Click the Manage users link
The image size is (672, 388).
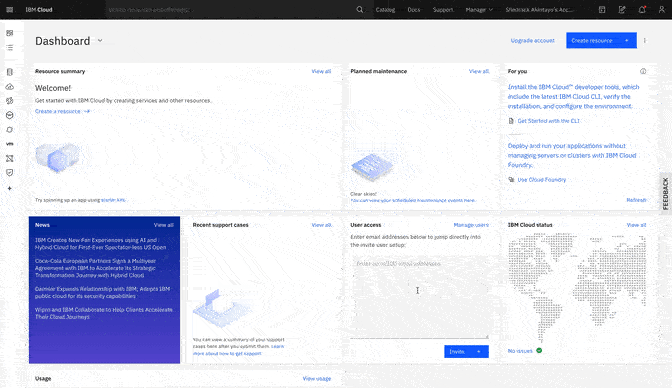click(471, 225)
